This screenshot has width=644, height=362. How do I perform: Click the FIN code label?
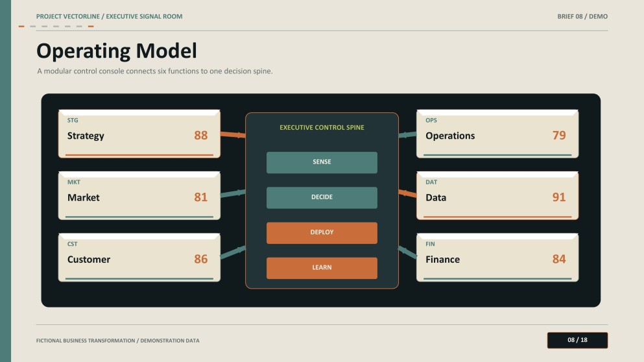coord(430,244)
